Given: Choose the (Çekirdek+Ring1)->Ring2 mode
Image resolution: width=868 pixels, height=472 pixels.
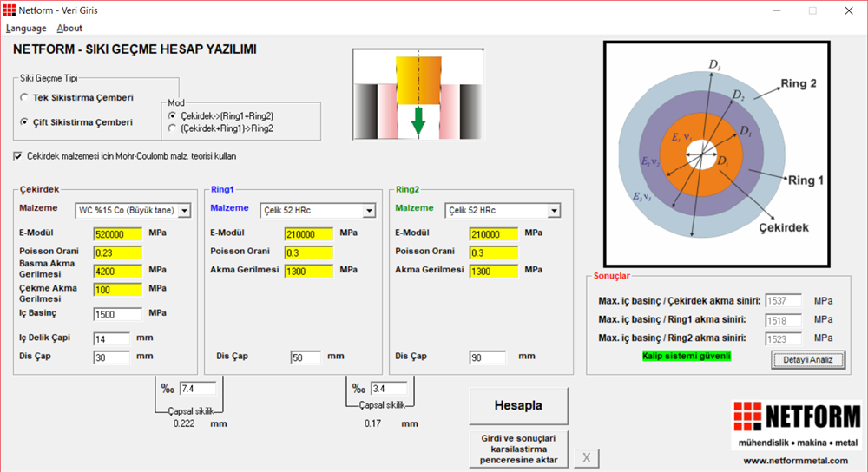Looking at the screenshot, I should tap(173, 128).
